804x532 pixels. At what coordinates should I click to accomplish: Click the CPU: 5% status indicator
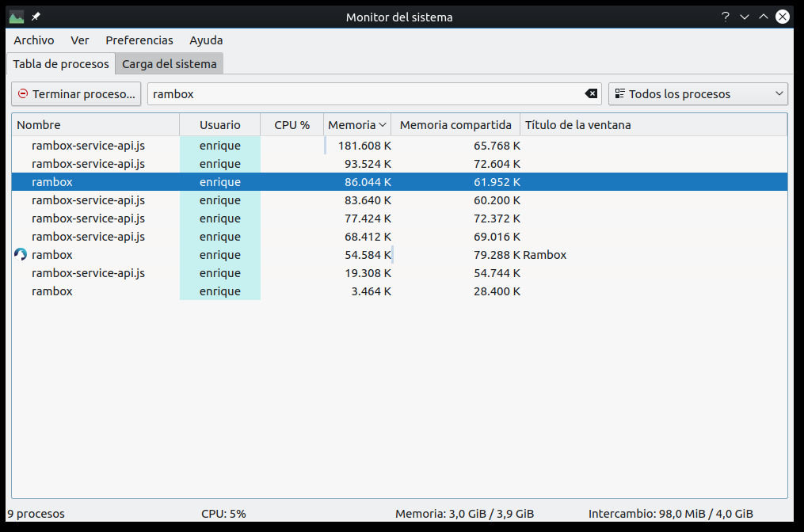[x=223, y=514]
